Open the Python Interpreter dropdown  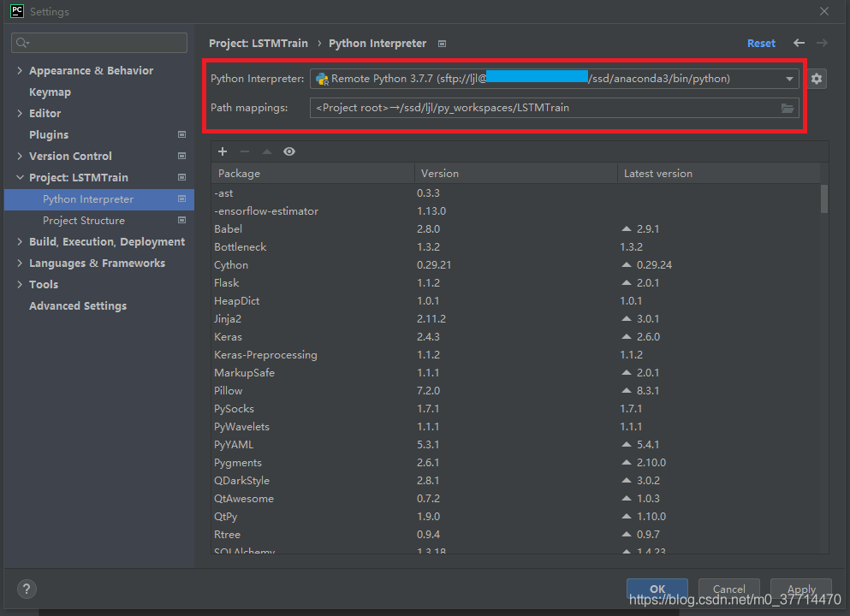click(x=789, y=79)
